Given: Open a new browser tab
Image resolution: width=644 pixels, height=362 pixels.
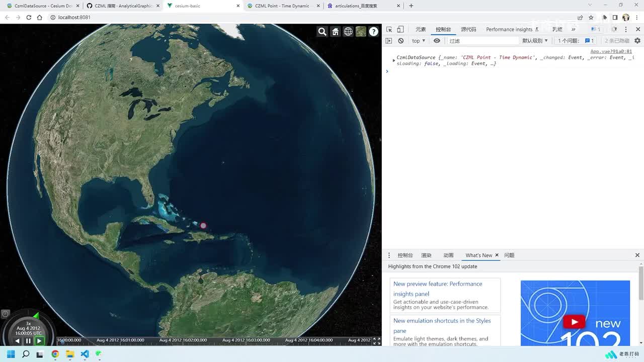Looking at the screenshot, I should point(411,6).
